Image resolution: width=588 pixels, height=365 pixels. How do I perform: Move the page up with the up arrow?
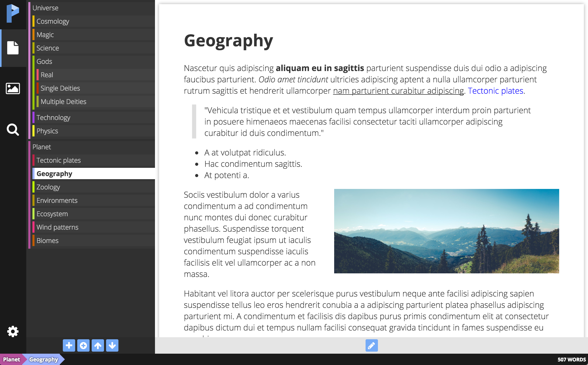(98, 345)
